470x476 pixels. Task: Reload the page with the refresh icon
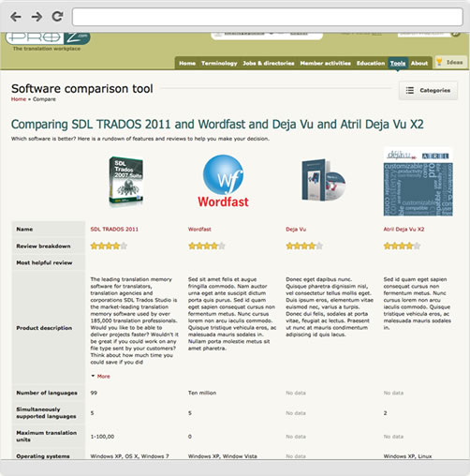point(57,16)
